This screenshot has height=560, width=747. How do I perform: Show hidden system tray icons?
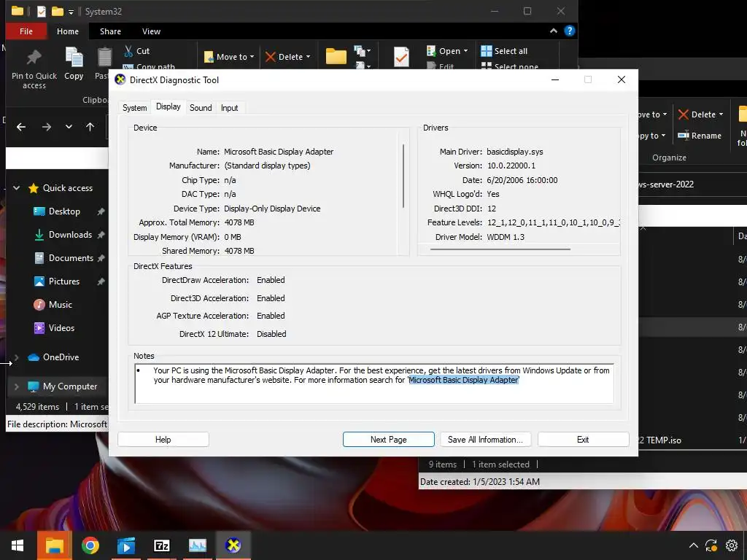[694, 545]
